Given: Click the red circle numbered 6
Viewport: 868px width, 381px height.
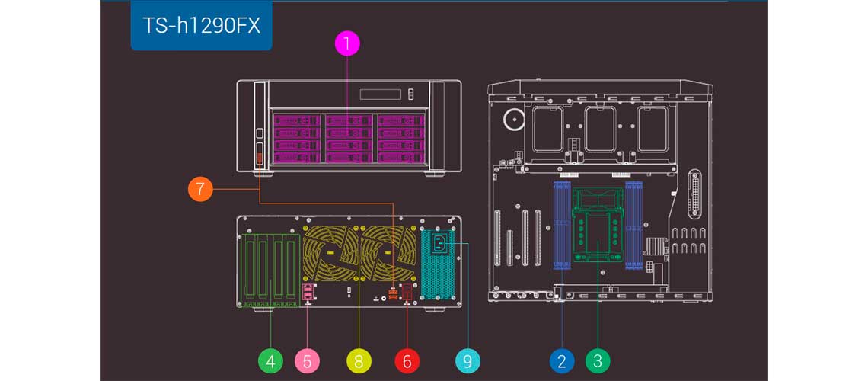Looking at the screenshot, I should 407,362.
